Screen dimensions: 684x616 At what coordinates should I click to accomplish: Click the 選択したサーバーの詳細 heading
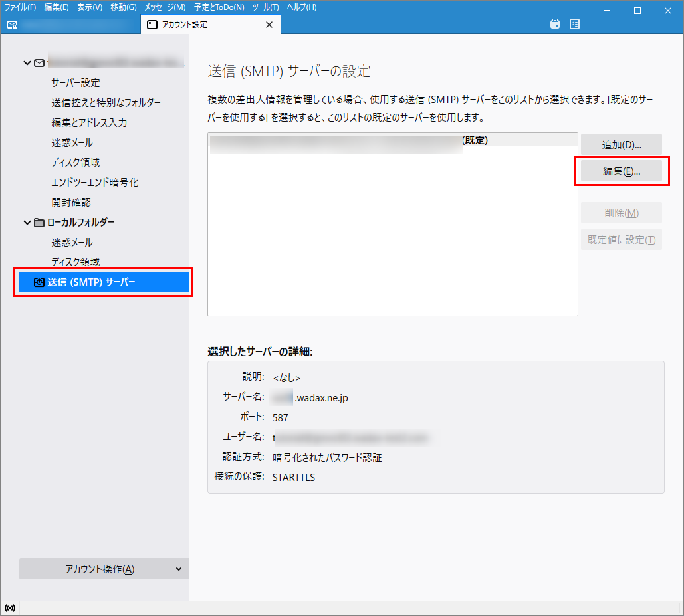click(260, 352)
